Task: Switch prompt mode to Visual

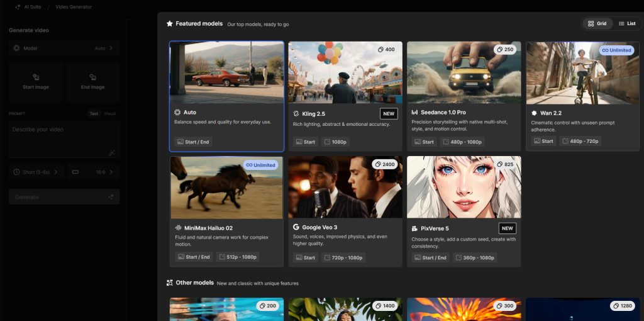Action: 109,113
